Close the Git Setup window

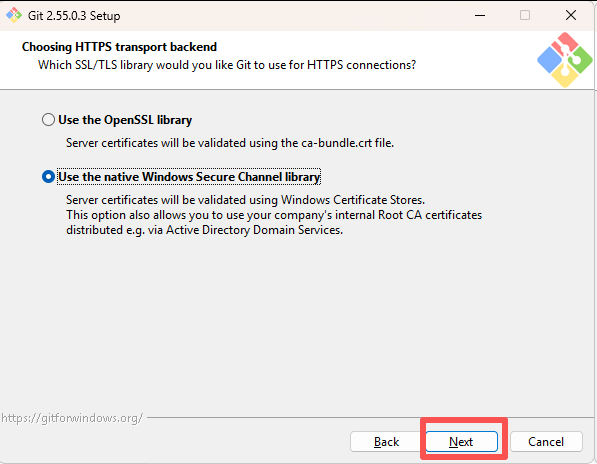point(571,16)
